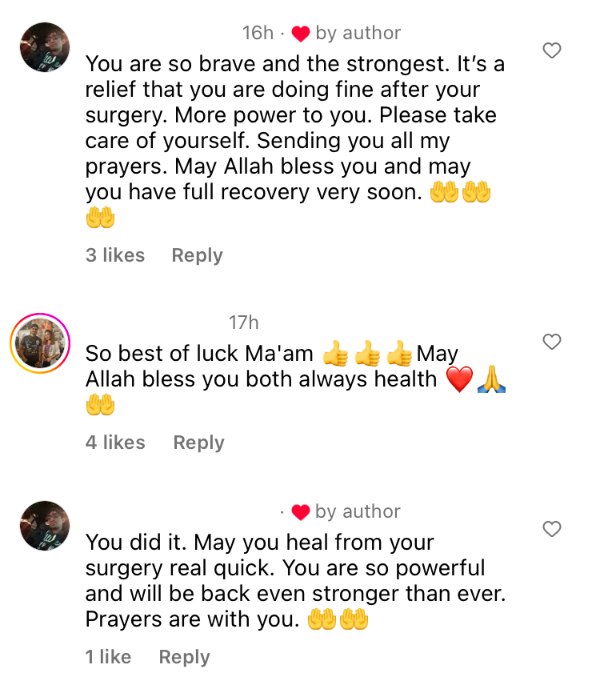Like the 'So best of luck Ma'am' comment
Image resolution: width=600 pixels, height=681 pixels.
[552, 342]
